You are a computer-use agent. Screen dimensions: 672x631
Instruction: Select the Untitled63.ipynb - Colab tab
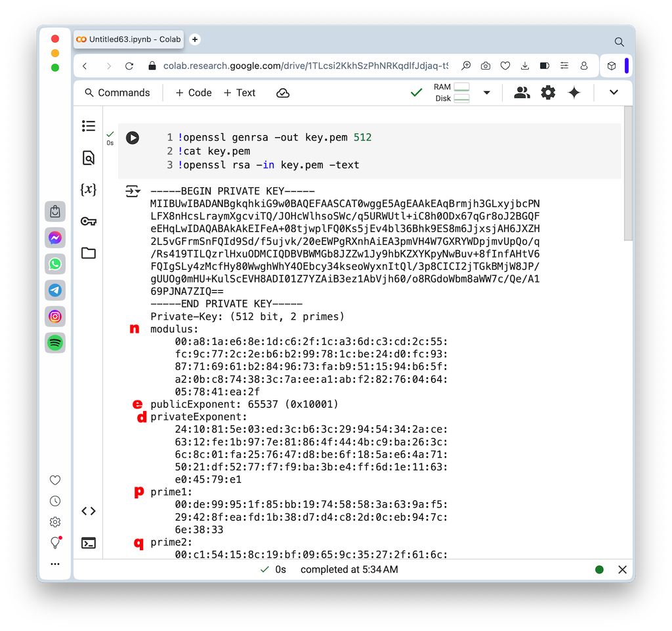[x=129, y=39]
